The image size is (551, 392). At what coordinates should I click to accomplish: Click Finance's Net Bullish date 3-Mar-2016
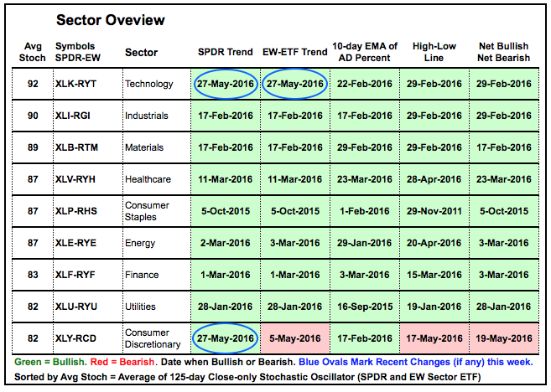click(503, 275)
